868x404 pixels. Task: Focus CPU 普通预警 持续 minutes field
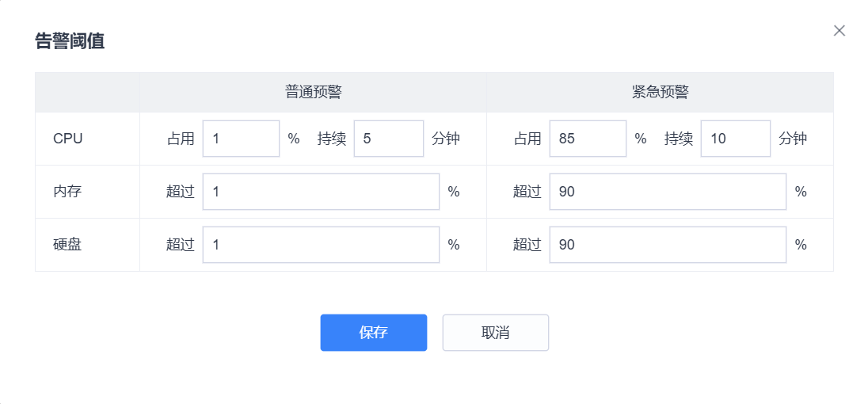pyautogui.click(x=389, y=139)
